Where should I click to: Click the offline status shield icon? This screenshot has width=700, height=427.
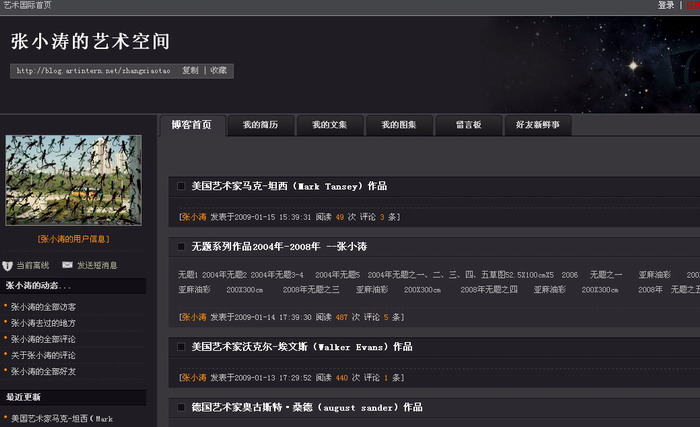8,265
